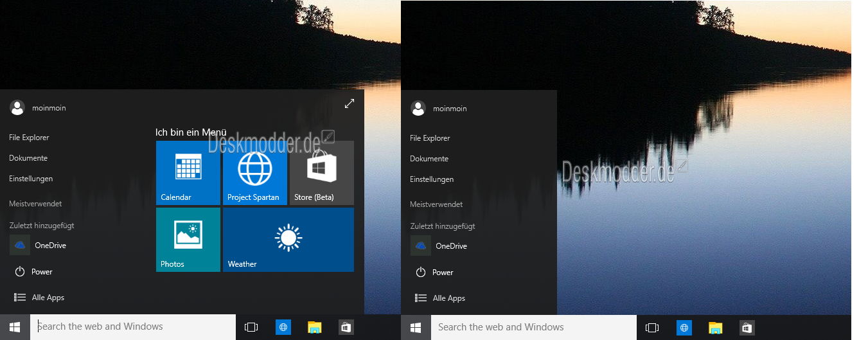Open Einstellungen in left Start menu

pos(31,179)
